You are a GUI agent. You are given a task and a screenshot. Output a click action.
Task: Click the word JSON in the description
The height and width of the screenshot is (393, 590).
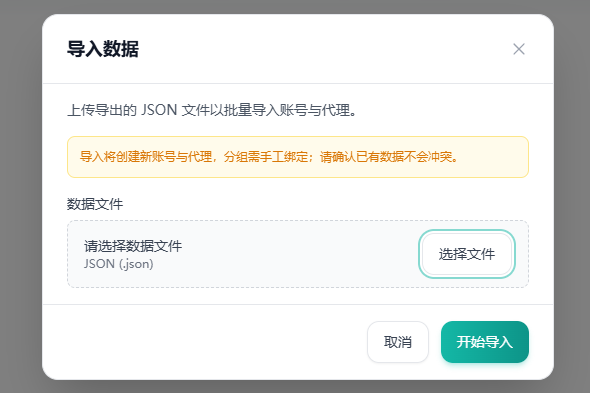[159, 110]
